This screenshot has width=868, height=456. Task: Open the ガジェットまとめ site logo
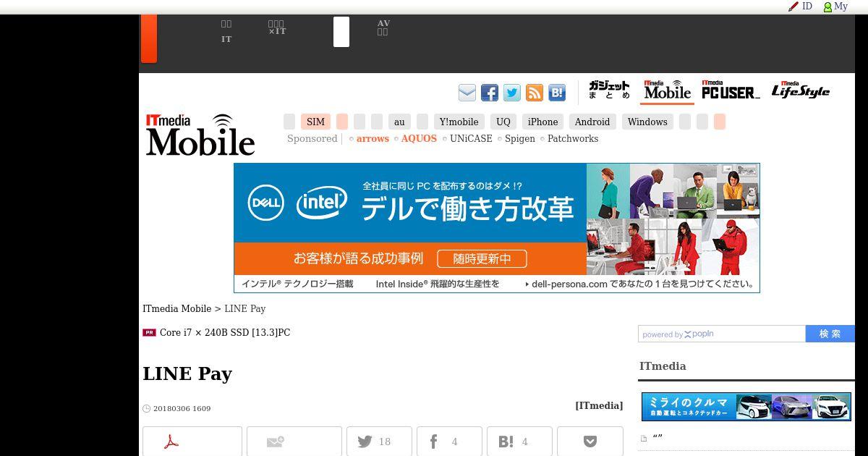[609, 90]
